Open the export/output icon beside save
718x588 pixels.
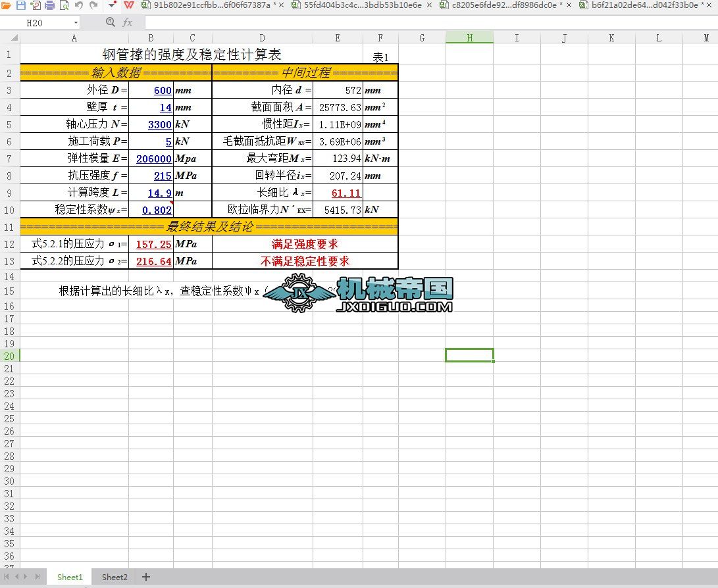pos(36,6)
